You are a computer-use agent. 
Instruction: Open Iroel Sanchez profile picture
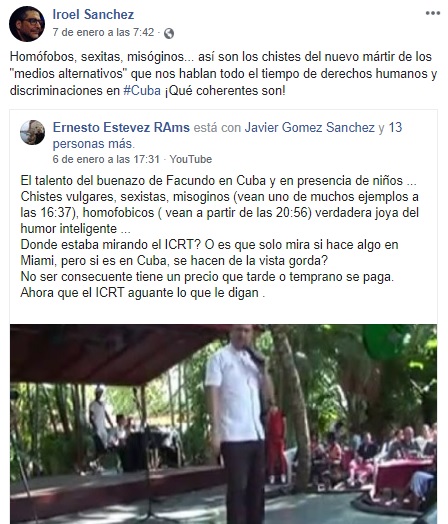[x=27, y=23]
